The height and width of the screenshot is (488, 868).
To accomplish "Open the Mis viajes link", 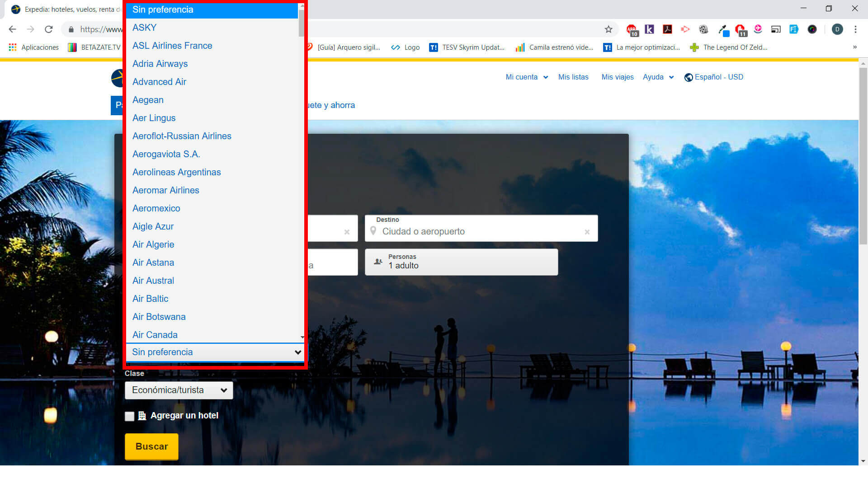I will 617,77.
